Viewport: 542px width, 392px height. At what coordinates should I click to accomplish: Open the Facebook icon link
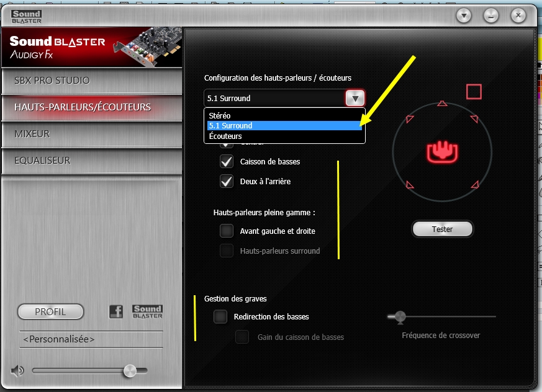click(116, 311)
